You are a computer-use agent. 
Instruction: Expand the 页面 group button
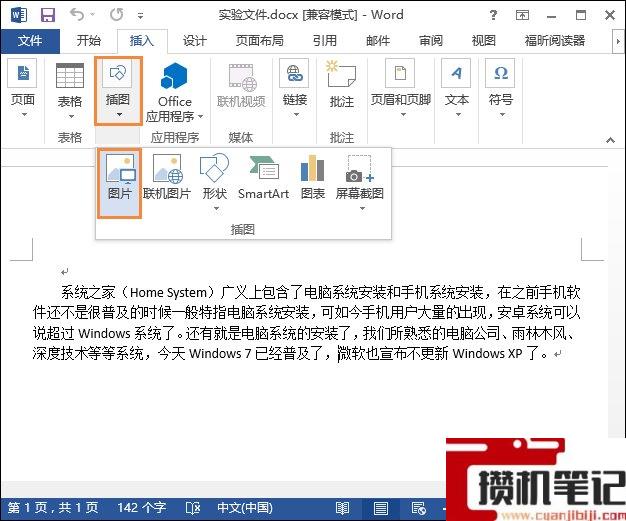23,89
